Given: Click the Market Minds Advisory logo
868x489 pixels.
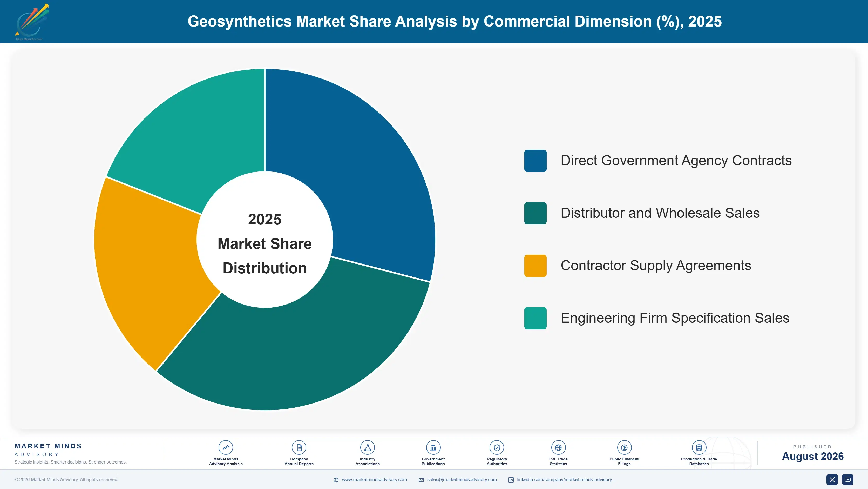Looking at the screenshot, I should pos(32,22).
